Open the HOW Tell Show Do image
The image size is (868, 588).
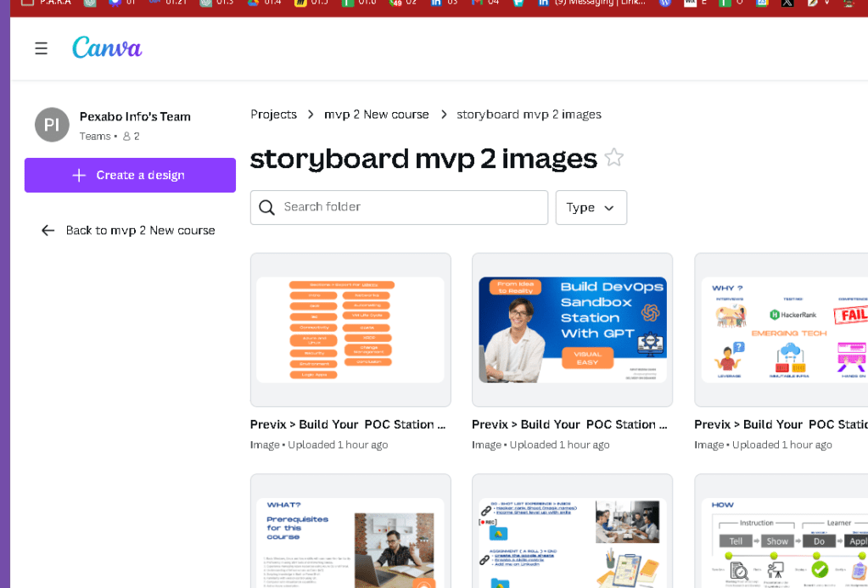click(x=781, y=530)
